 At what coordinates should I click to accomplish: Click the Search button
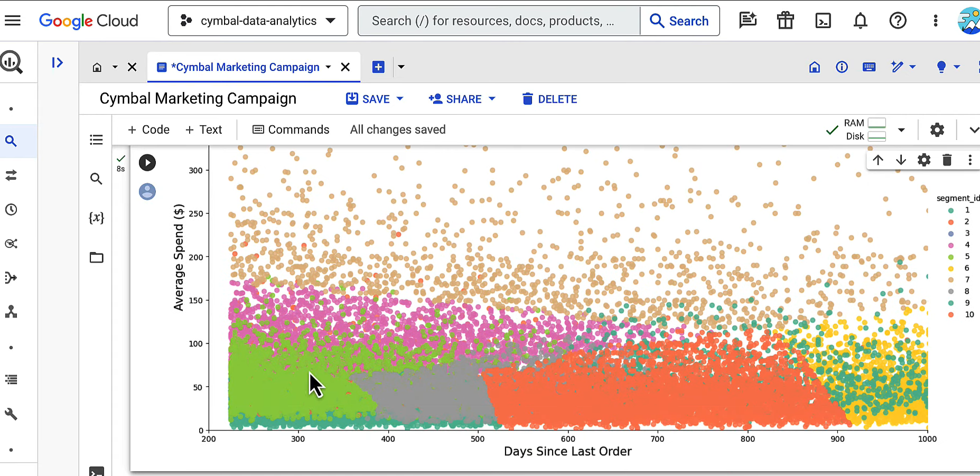680,21
